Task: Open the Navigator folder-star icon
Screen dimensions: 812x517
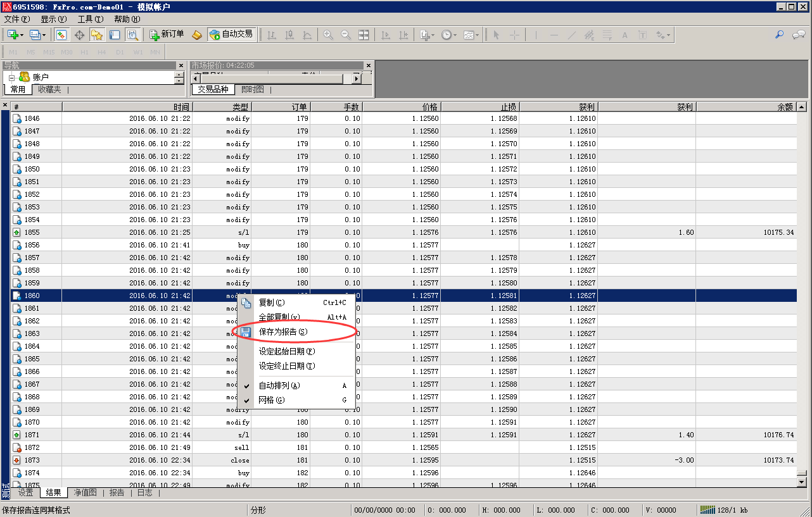Action: [x=96, y=35]
